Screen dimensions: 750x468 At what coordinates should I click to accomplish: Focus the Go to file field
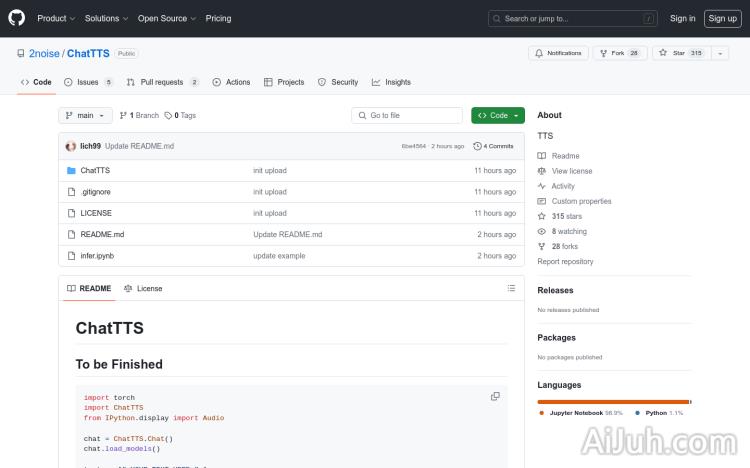pyautogui.click(x=408, y=115)
